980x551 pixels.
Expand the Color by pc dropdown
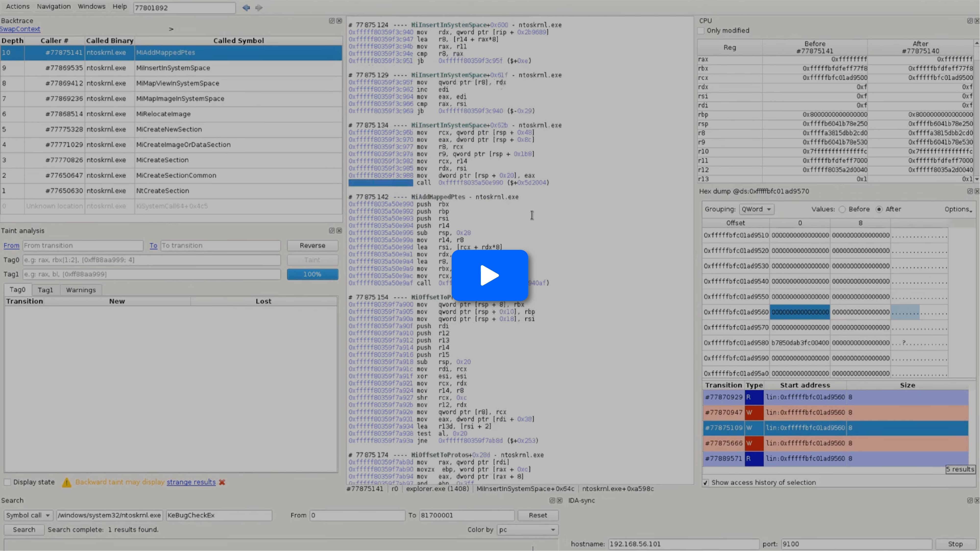click(x=527, y=530)
